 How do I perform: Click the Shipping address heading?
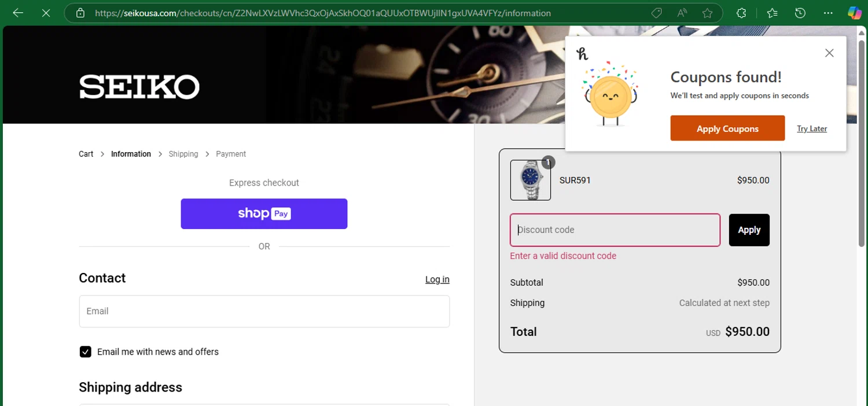[x=130, y=387]
